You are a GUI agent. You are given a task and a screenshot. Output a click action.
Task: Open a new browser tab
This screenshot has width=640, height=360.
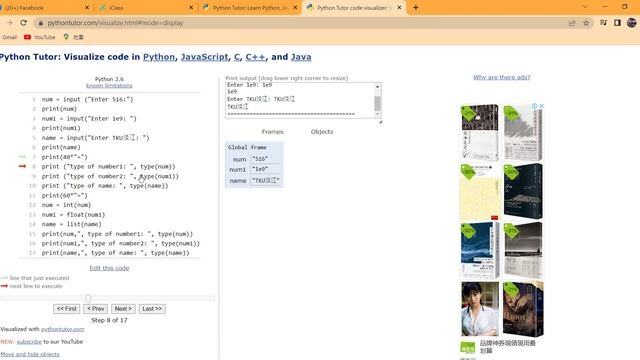tap(416, 7)
